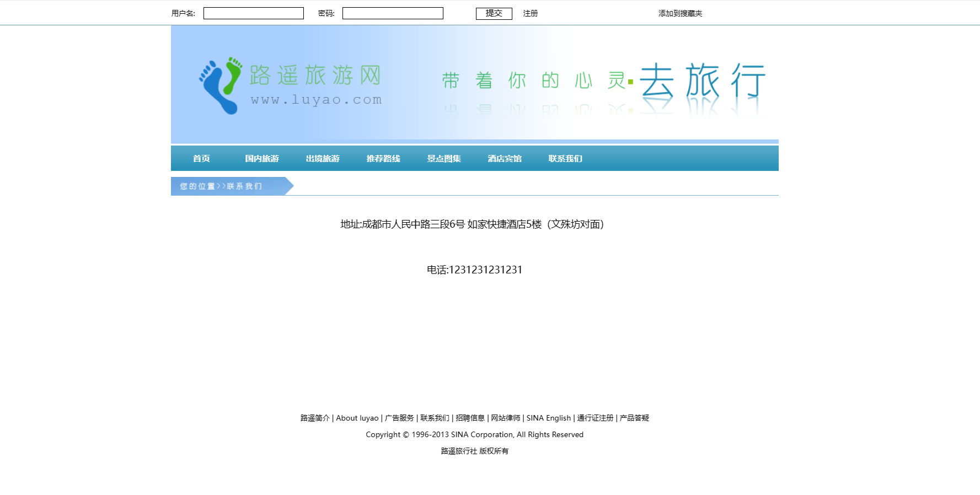This screenshot has width=980, height=495.
Task: Open the 注册 register link
Action: tap(531, 13)
